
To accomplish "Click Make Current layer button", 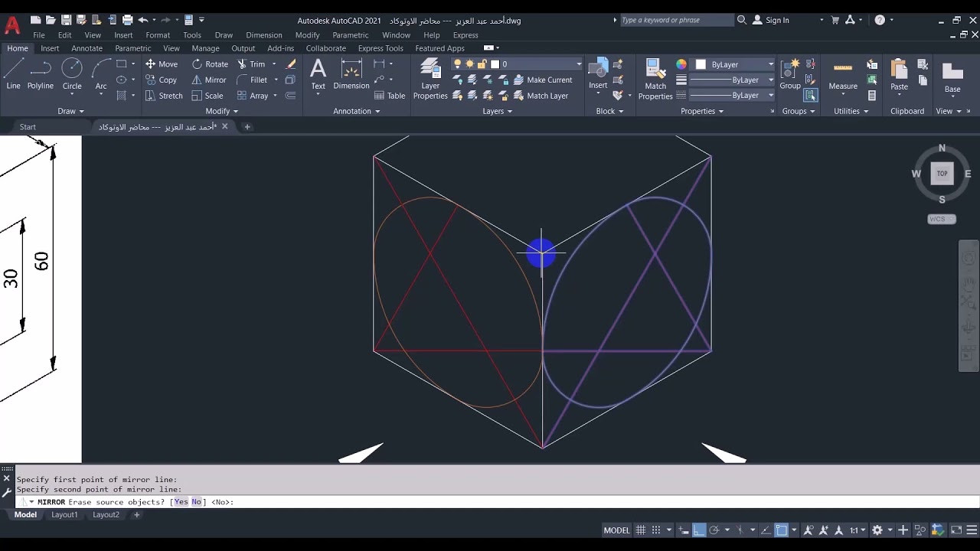I will pos(543,80).
